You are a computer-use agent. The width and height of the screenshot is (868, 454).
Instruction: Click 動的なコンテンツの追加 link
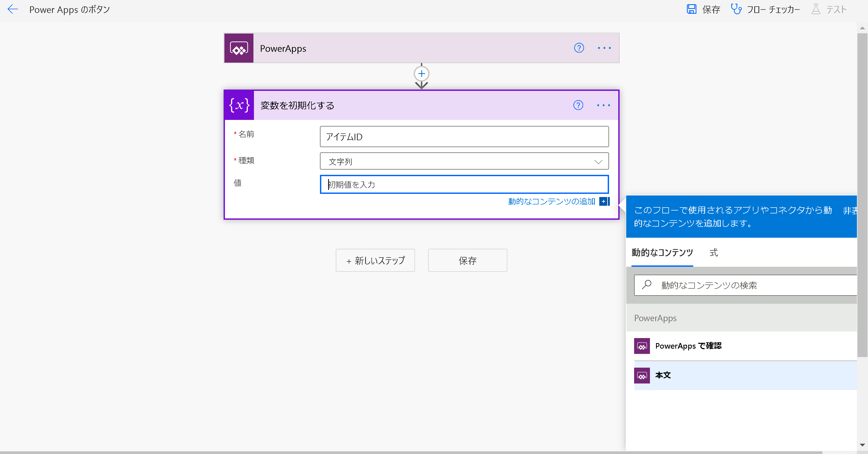551,201
